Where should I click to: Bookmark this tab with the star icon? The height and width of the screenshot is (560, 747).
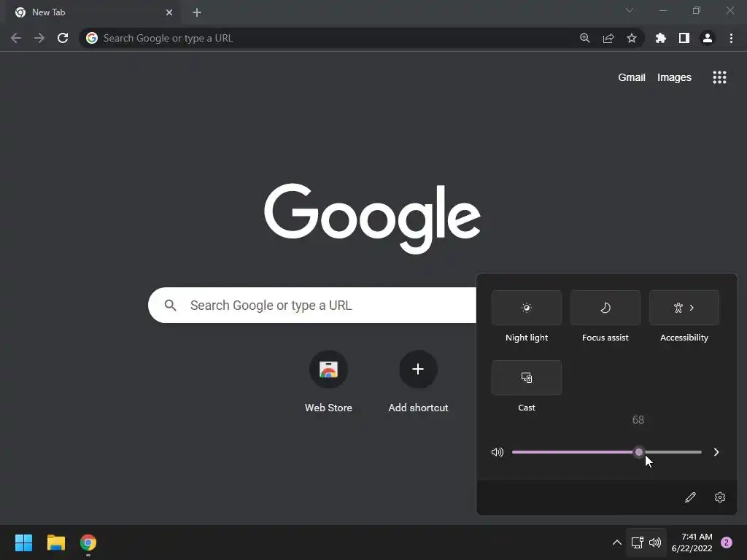(632, 38)
